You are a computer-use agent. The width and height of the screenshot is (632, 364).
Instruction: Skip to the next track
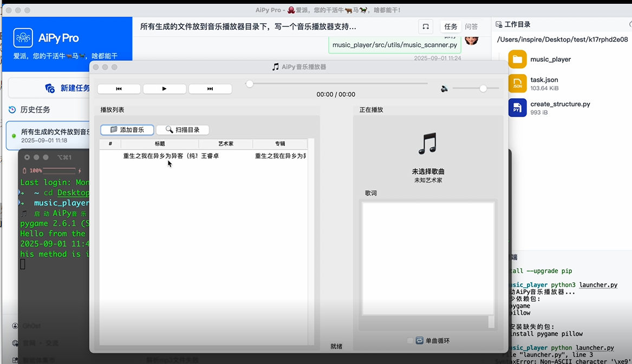click(x=210, y=89)
